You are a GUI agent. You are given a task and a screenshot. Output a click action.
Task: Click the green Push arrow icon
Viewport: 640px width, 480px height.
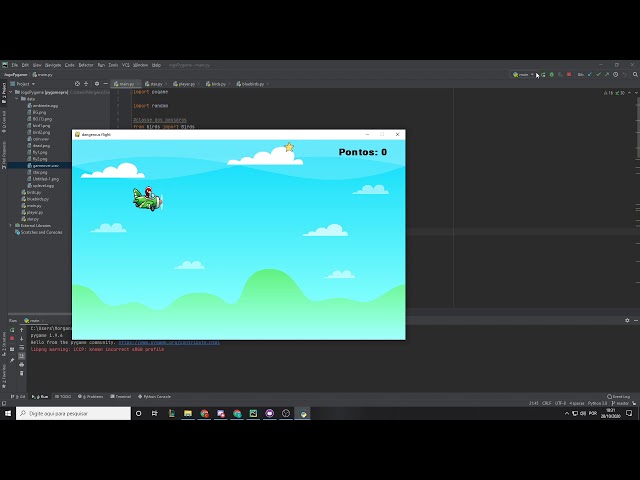pos(607,75)
